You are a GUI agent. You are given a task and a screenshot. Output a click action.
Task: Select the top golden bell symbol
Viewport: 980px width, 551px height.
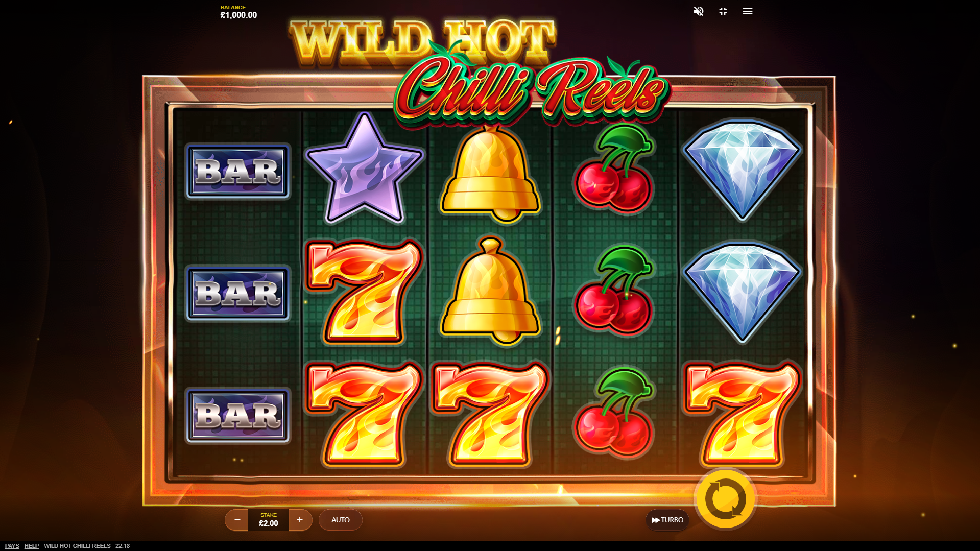coord(490,174)
